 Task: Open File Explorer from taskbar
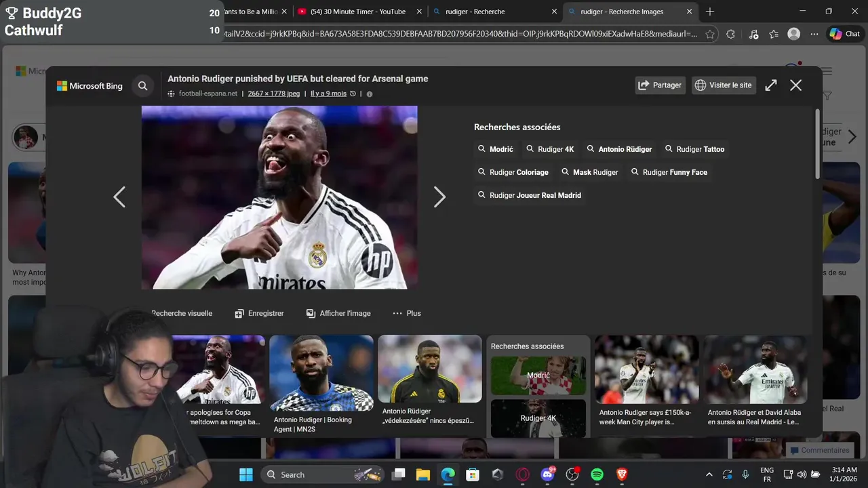423,474
